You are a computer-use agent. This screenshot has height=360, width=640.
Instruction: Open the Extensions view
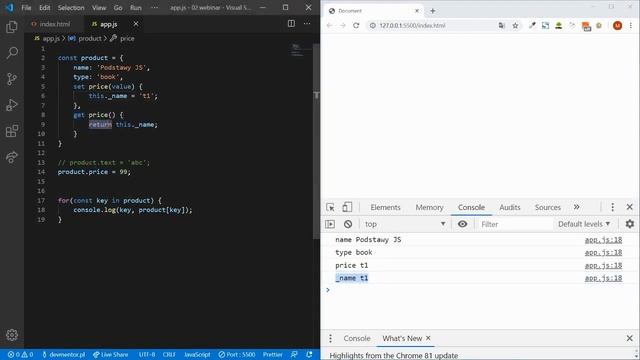pos(12,131)
